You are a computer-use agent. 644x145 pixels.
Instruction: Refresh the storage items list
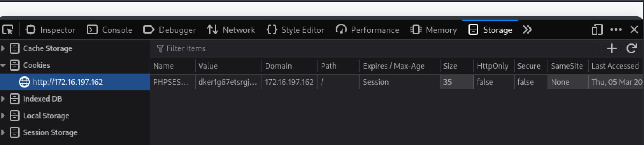631,48
